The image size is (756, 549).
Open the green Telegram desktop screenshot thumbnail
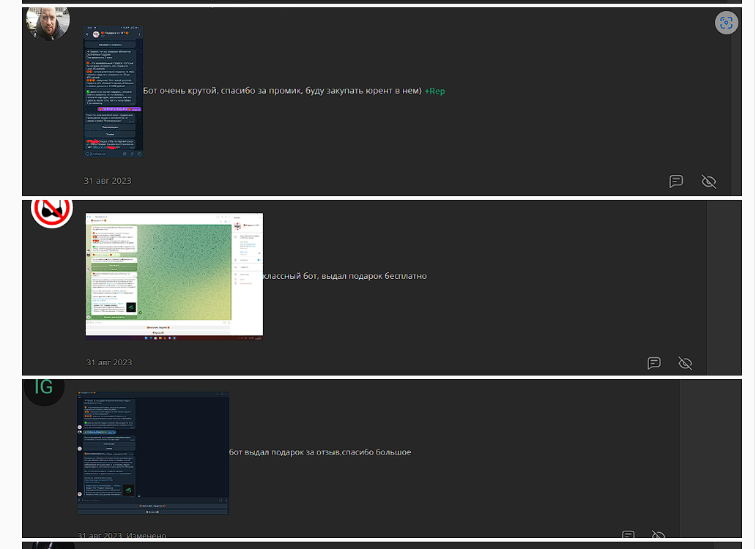pyautogui.click(x=174, y=277)
